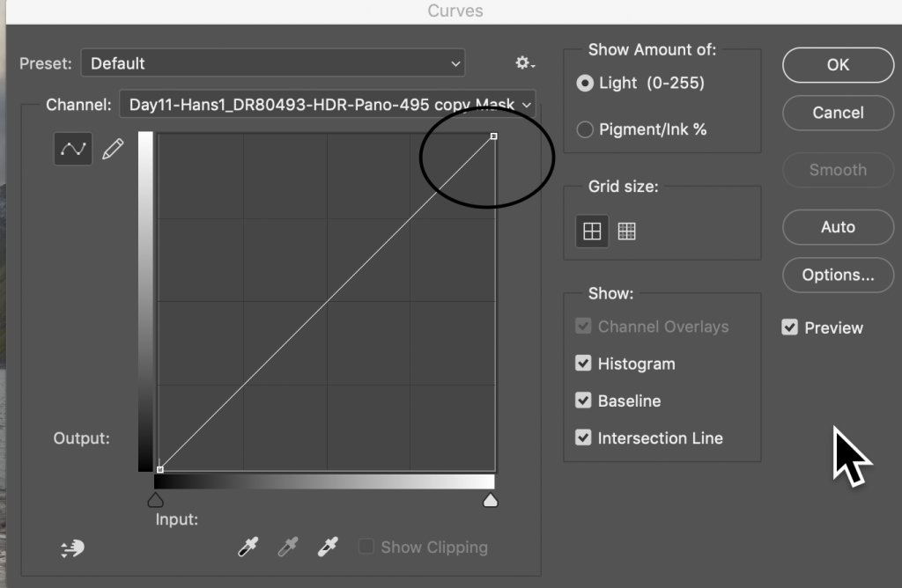Select the Pigment/Ink % radio option

pyautogui.click(x=585, y=129)
